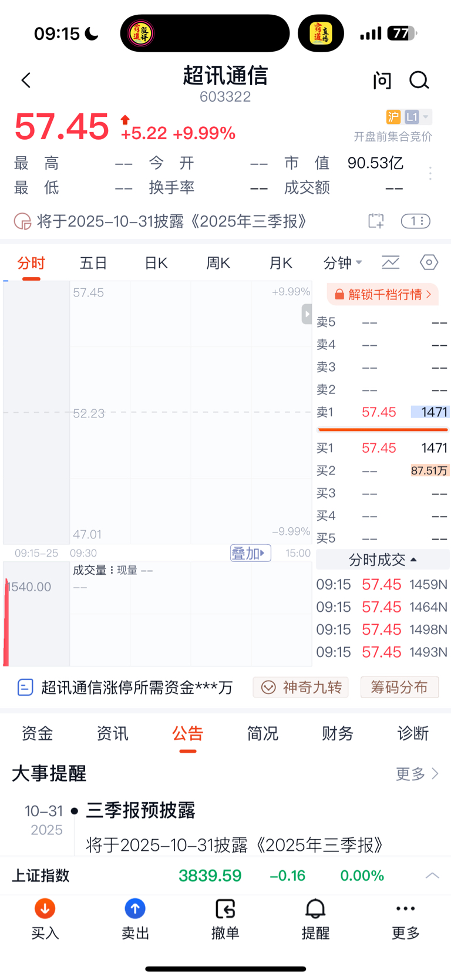Expand the L1 level dropdown badge

pos(418,117)
